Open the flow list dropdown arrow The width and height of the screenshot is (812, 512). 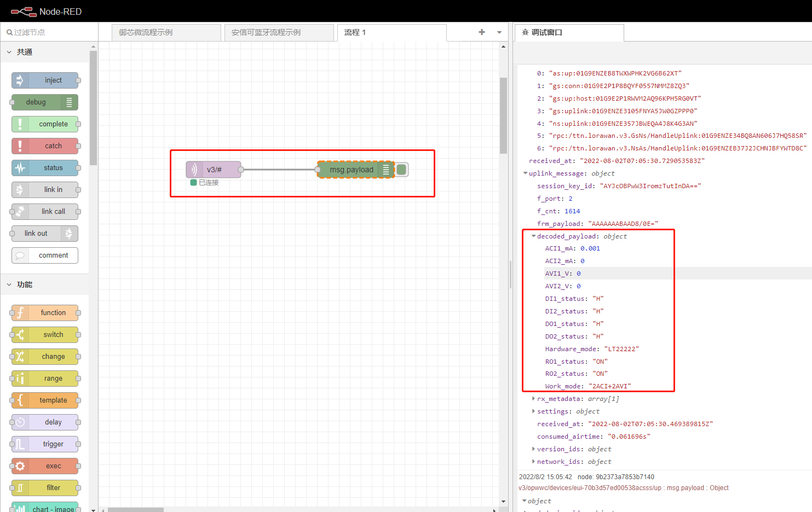tap(499, 32)
